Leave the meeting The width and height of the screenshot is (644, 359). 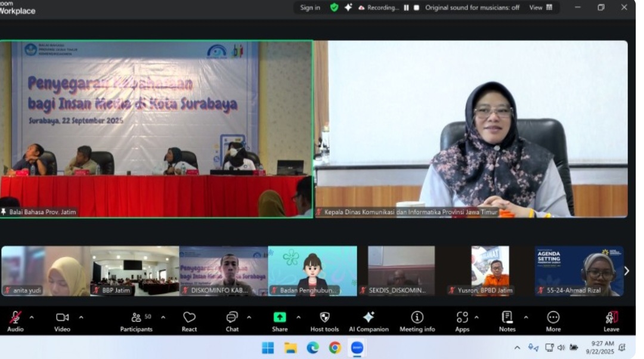[x=611, y=321]
